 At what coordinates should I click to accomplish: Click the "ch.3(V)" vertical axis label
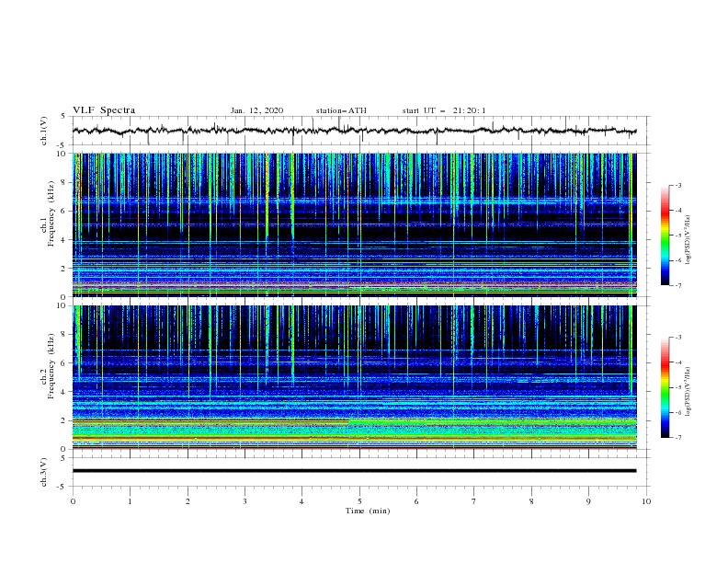44,472
